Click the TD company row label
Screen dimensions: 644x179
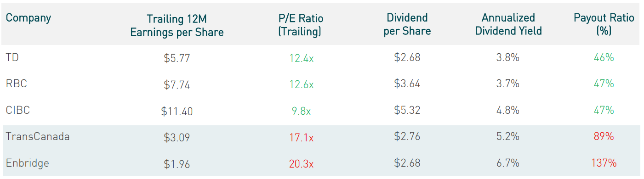12,58
